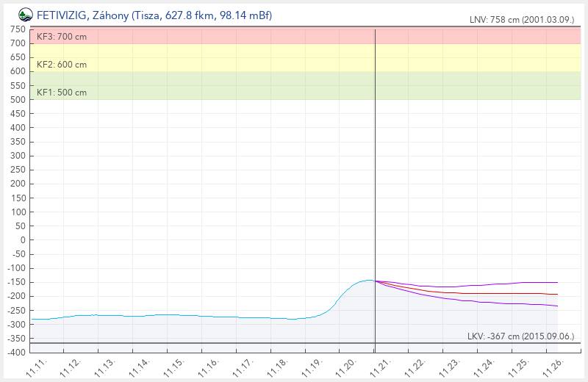Click the red flood band above 700 cm

coord(294,36)
